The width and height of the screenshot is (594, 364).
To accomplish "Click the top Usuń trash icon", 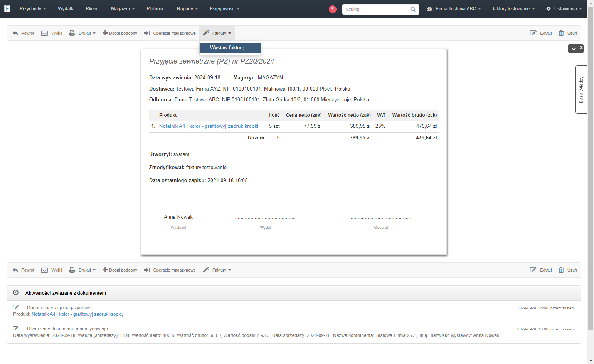I will pyautogui.click(x=561, y=33).
